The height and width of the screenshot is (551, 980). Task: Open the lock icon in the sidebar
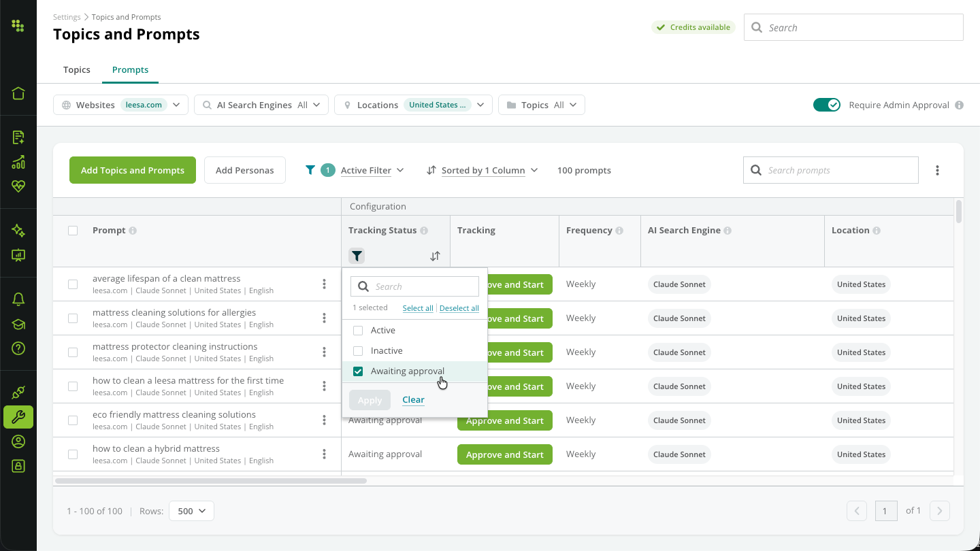click(x=18, y=466)
